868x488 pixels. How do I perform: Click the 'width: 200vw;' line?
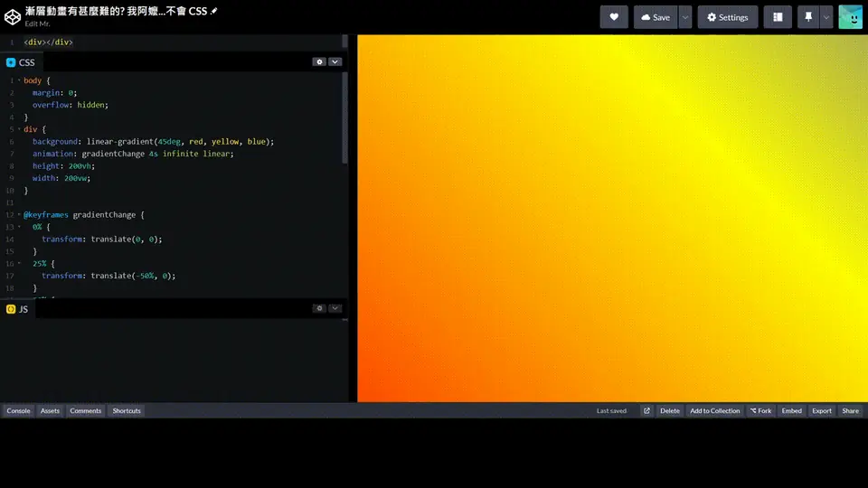coord(61,178)
